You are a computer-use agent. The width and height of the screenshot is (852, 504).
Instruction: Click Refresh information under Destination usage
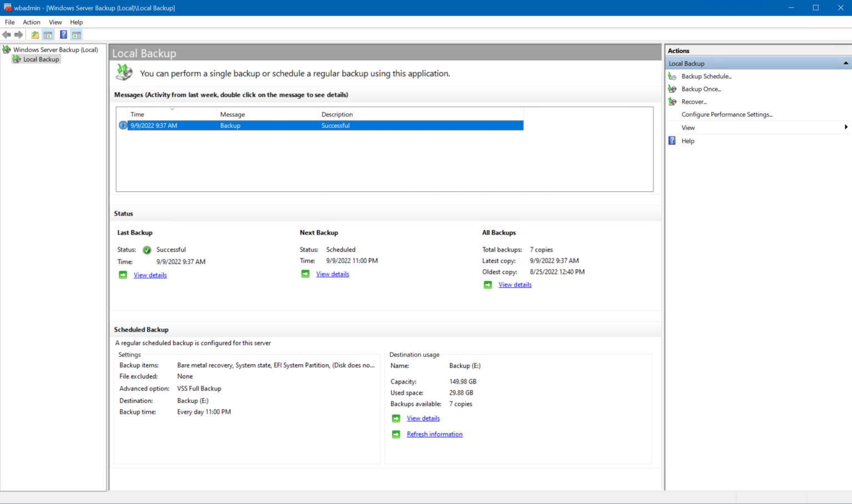(434, 434)
